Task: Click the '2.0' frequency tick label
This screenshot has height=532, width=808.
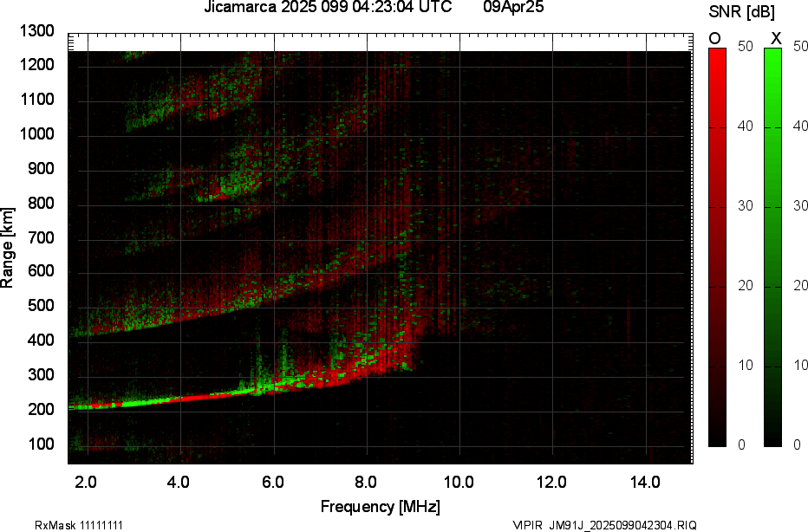Action: click(x=86, y=482)
